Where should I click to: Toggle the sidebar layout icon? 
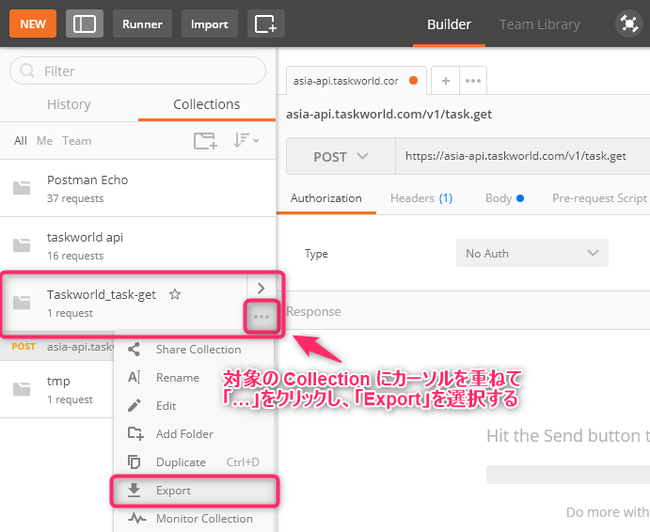point(85,24)
